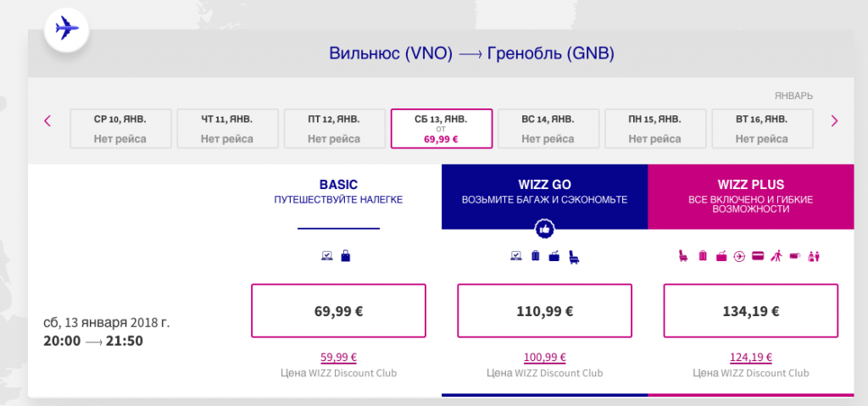
Task: Choose the WIZZ PLUS 134,19 € fare
Action: pos(750,311)
